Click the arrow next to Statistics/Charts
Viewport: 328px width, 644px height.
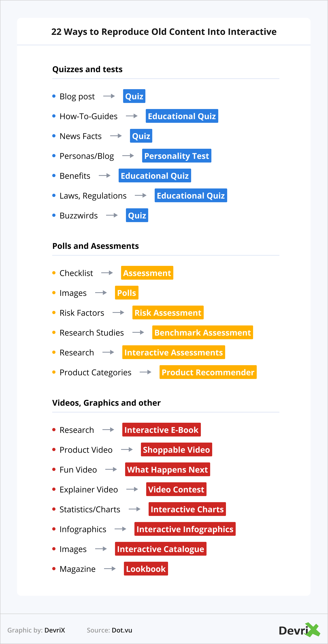(134, 509)
